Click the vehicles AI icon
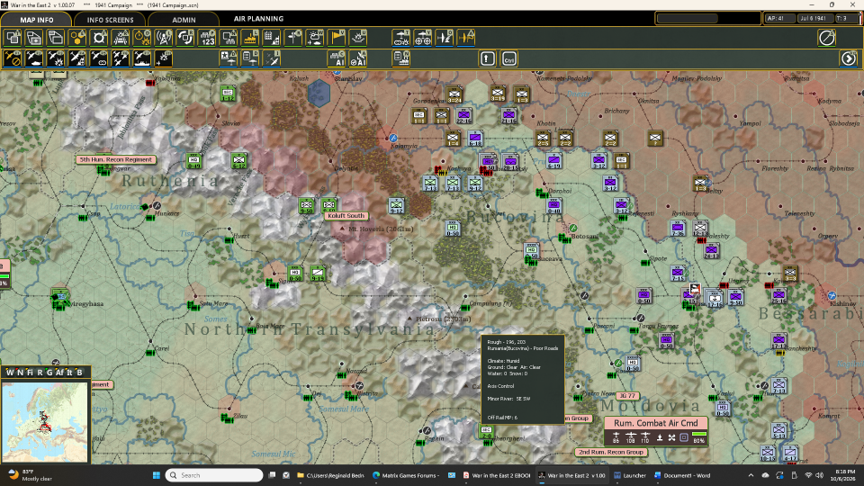The height and width of the screenshot is (486, 864). [x=337, y=58]
